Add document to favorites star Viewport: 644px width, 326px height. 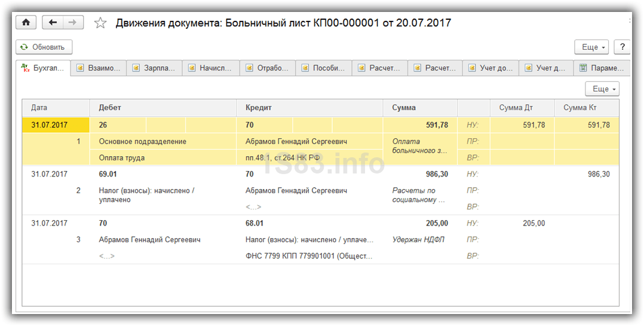100,23
